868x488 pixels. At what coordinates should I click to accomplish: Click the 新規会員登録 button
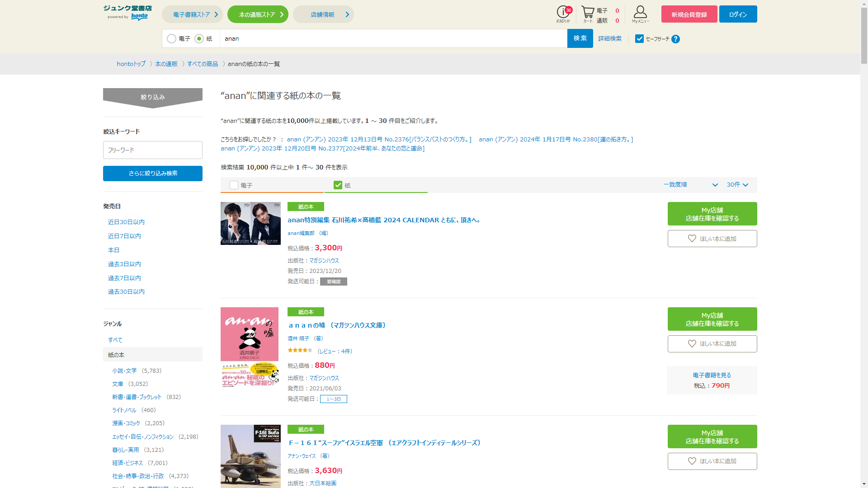point(689,14)
